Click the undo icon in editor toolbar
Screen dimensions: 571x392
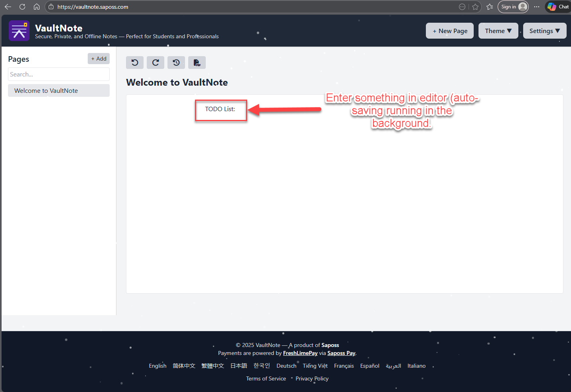(135, 63)
